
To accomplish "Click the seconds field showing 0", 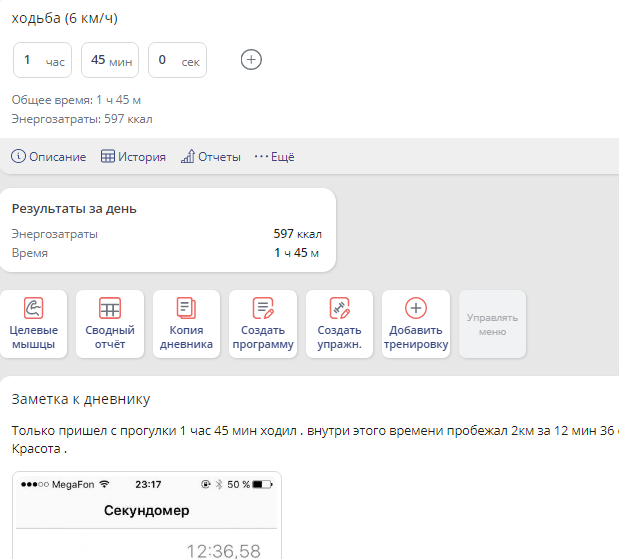I will (x=177, y=60).
